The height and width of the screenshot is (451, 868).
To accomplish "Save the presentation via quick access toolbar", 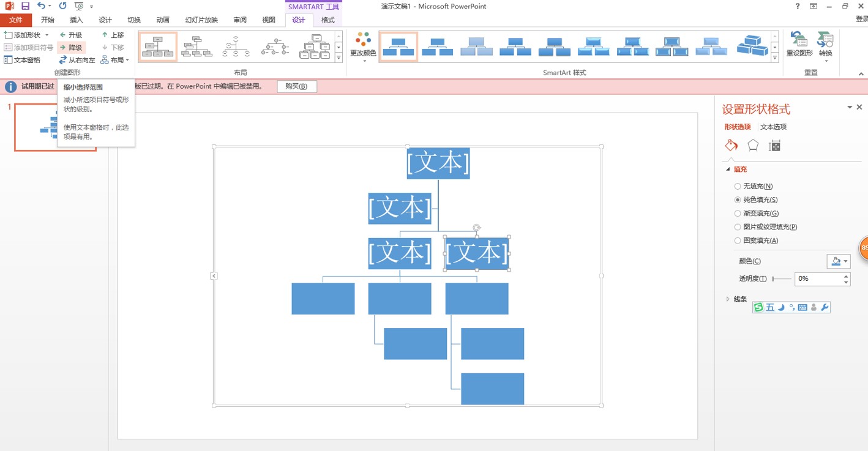I will pos(25,6).
